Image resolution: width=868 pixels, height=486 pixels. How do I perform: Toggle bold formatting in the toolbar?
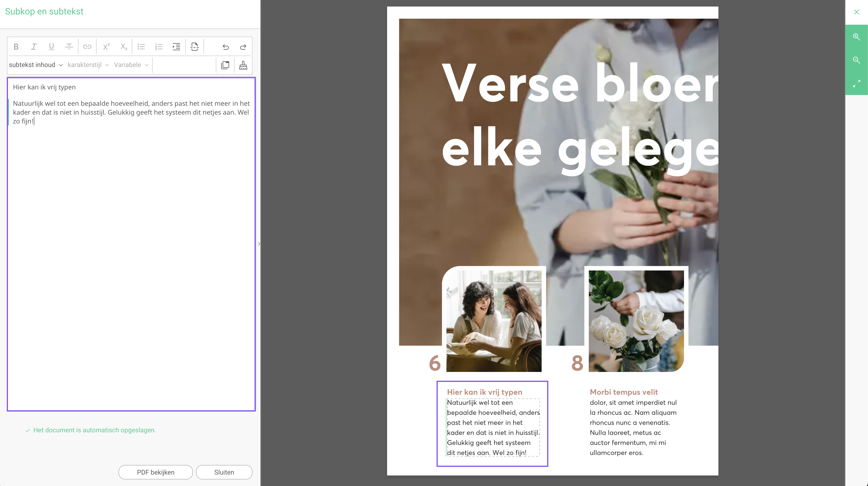(x=16, y=46)
